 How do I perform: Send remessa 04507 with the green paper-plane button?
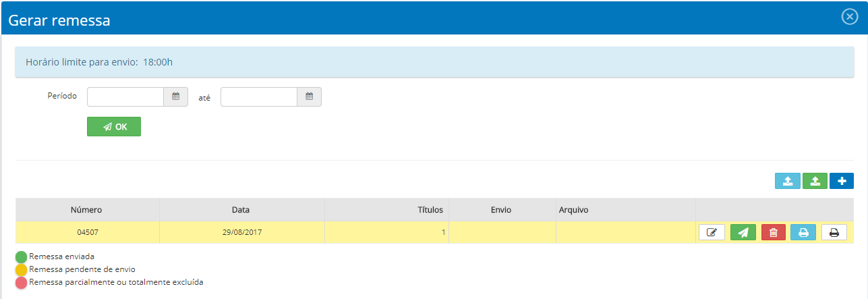coord(743,232)
